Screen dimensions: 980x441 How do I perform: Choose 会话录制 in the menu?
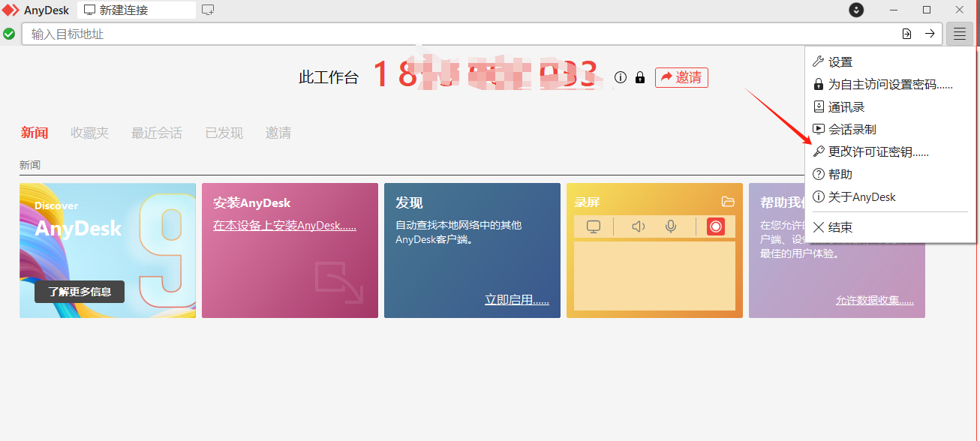(x=890, y=130)
